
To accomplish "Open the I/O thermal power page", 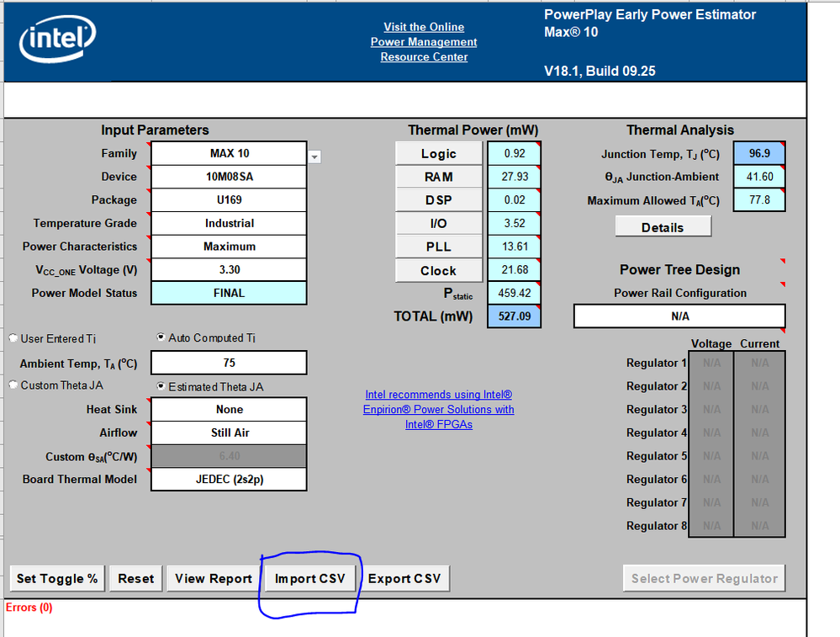I will tap(439, 224).
